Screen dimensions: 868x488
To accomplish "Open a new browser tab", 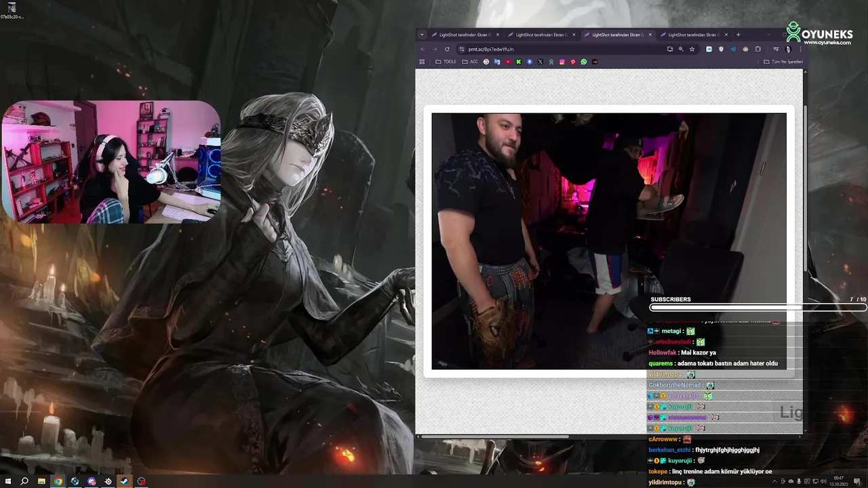I will [x=738, y=35].
